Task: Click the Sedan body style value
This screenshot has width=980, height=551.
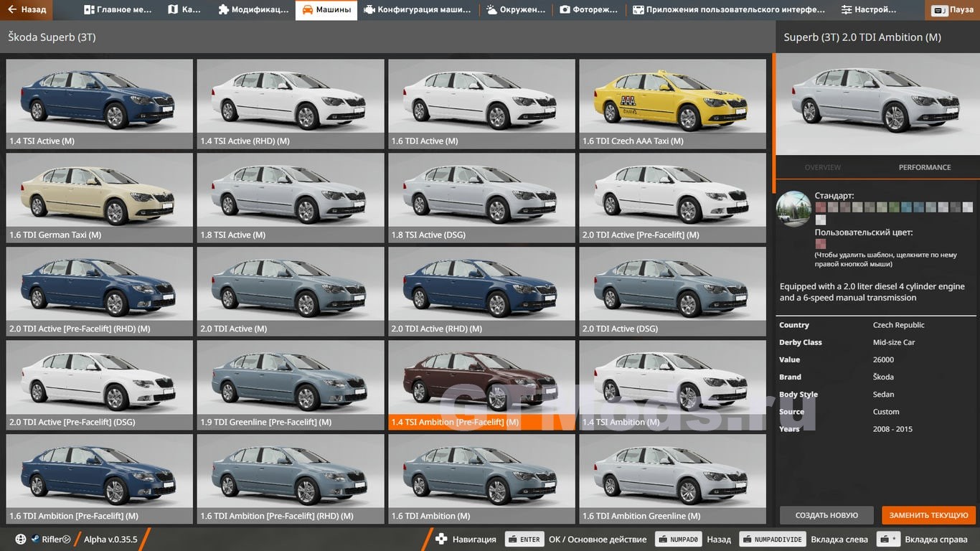Action: point(883,395)
